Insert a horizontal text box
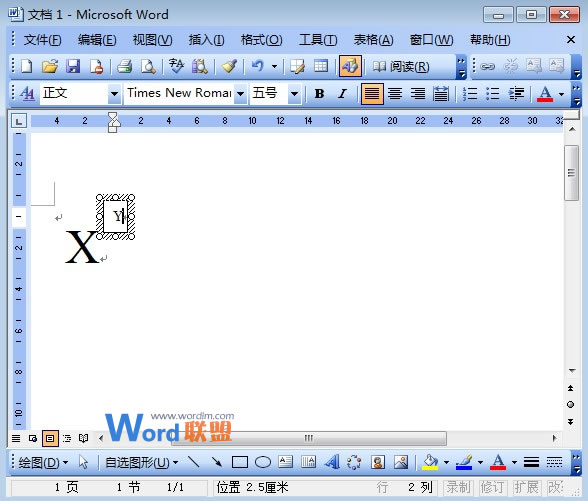 tap(286, 462)
